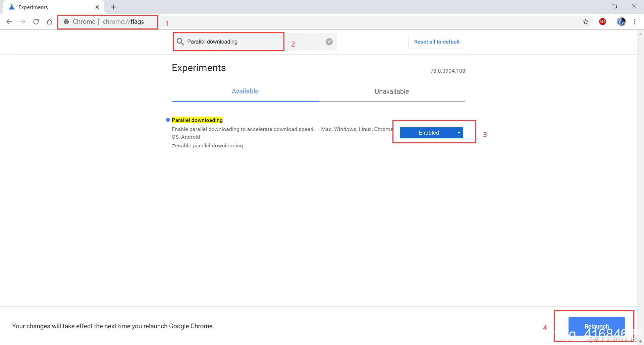The width and height of the screenshot is (644, 345).
Task: Open Chrome's three-dot menu
Action: (635, 22)
